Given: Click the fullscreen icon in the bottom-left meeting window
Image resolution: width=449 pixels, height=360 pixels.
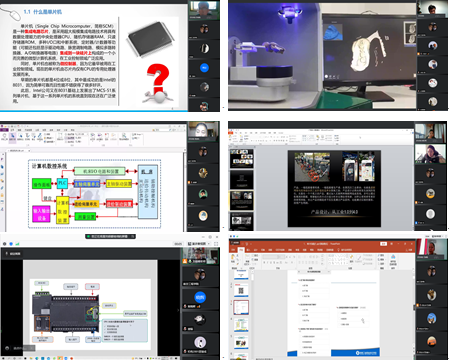Looking at the screenshot, I should point(216,244).
